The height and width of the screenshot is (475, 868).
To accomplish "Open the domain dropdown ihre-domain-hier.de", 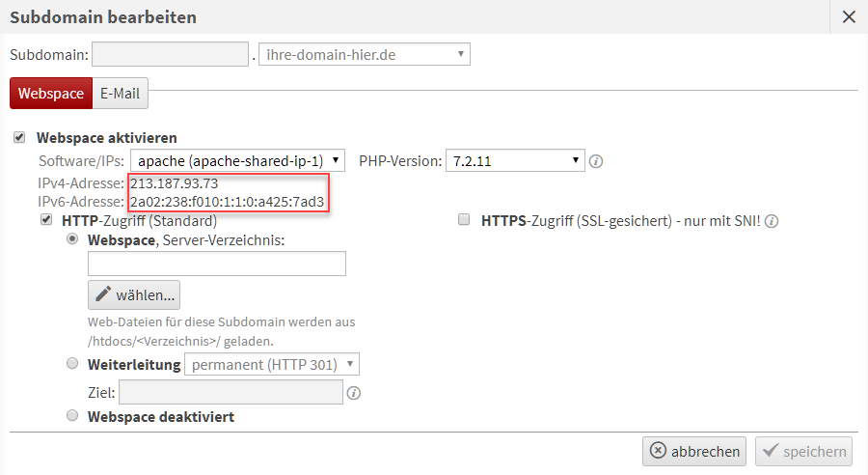I will pyautogui.click(x=365, y=54).
